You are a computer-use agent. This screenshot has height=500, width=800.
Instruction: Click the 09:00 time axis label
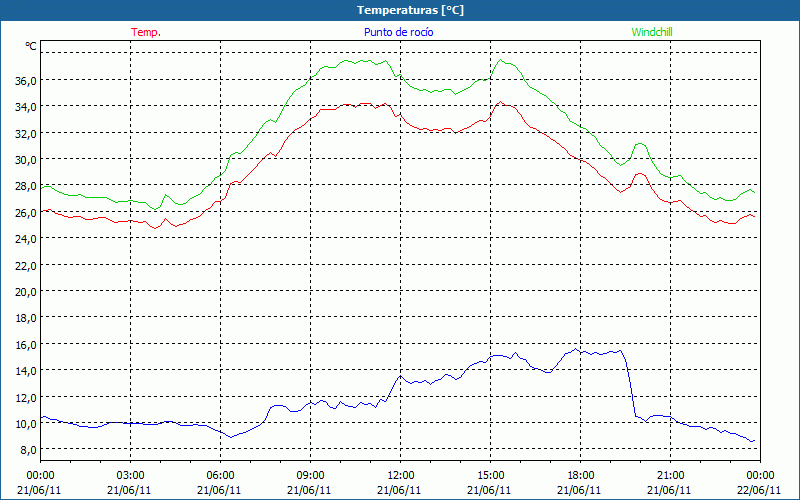(x=310, y=476)
